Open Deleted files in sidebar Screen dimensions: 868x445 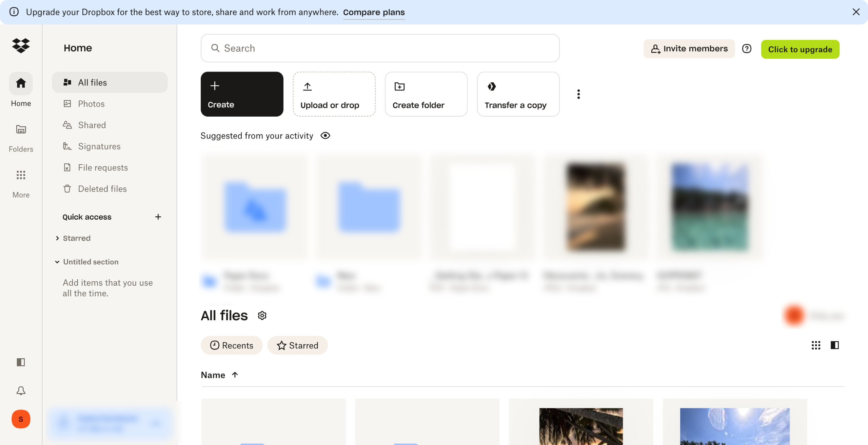102,189
